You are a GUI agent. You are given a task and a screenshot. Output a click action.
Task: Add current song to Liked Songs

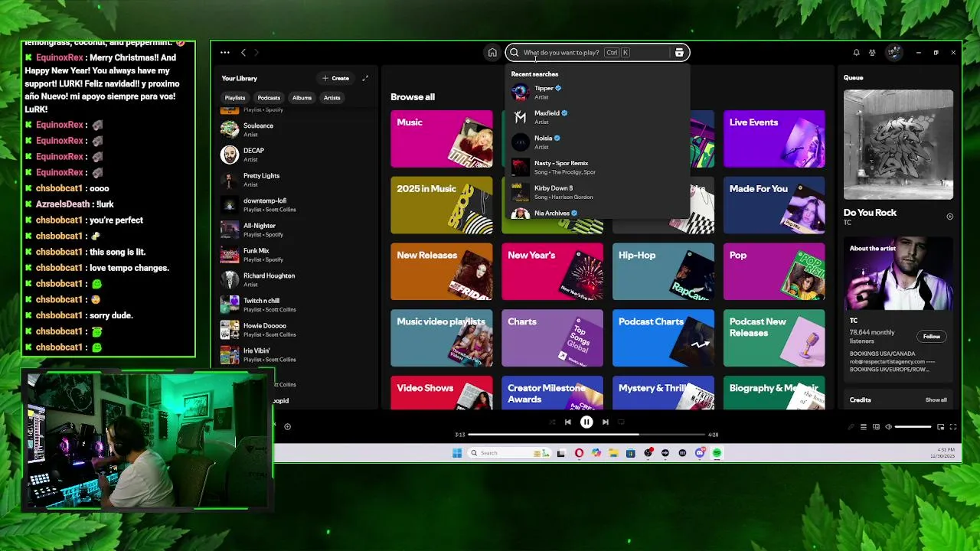[287, 427]
